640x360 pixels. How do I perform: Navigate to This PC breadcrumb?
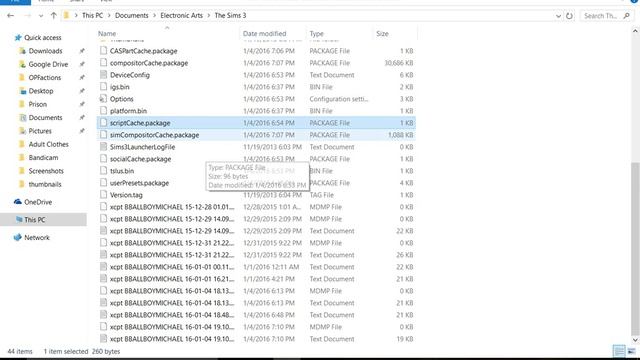(x=92, y=16)
